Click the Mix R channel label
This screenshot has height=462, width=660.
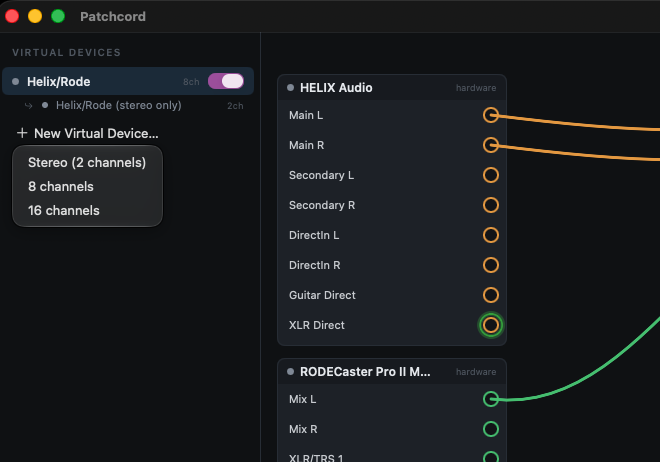[303, 429]
